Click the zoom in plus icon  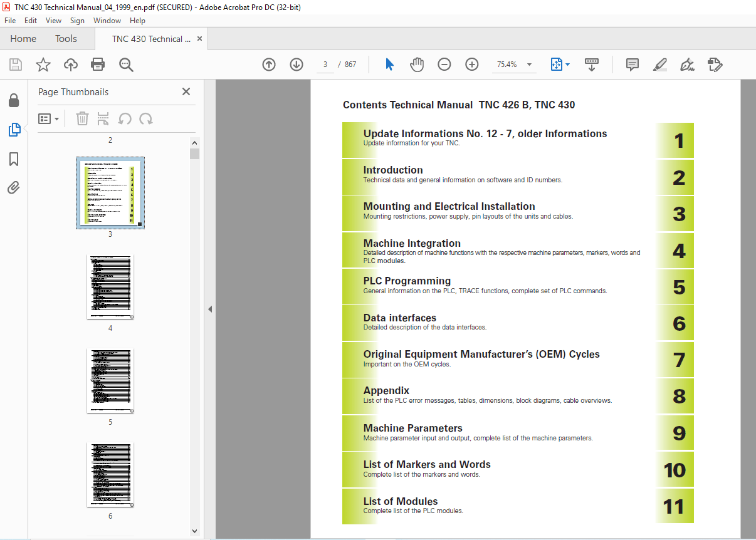tap(471, 65)
